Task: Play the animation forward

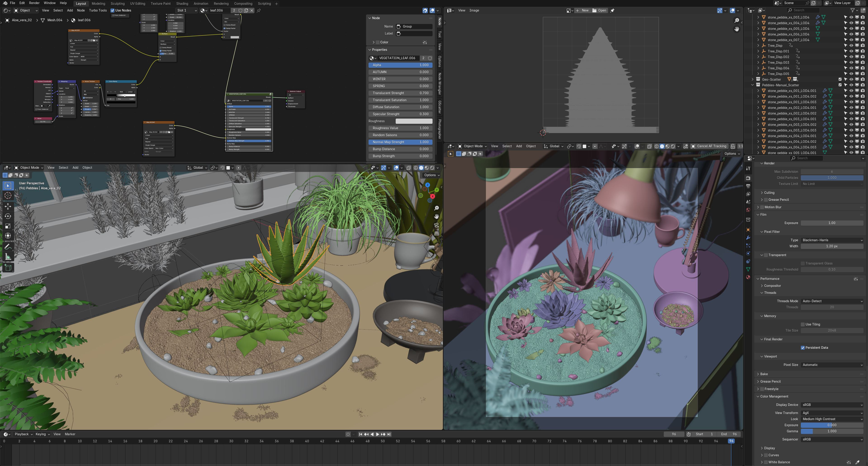Action: [377, 434]
